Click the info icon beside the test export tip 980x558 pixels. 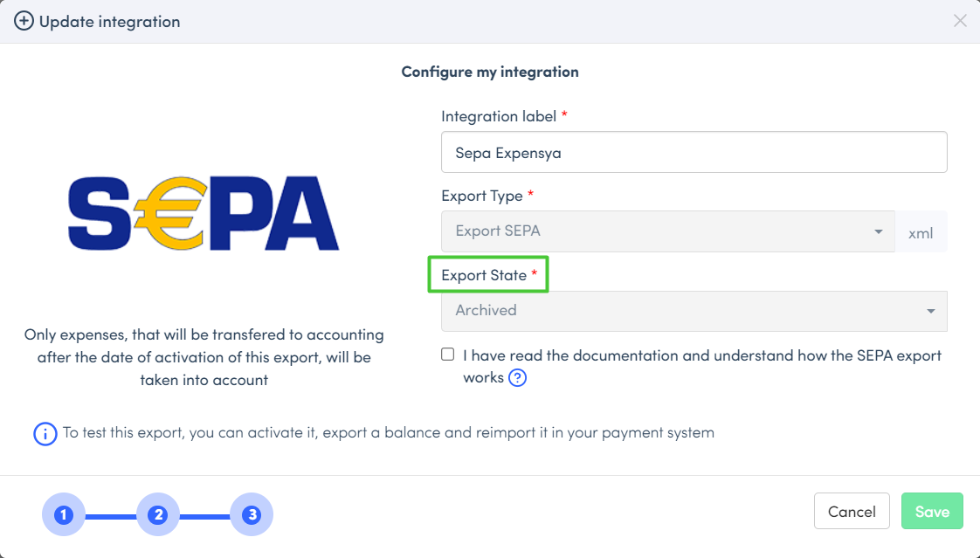(45, 433)
